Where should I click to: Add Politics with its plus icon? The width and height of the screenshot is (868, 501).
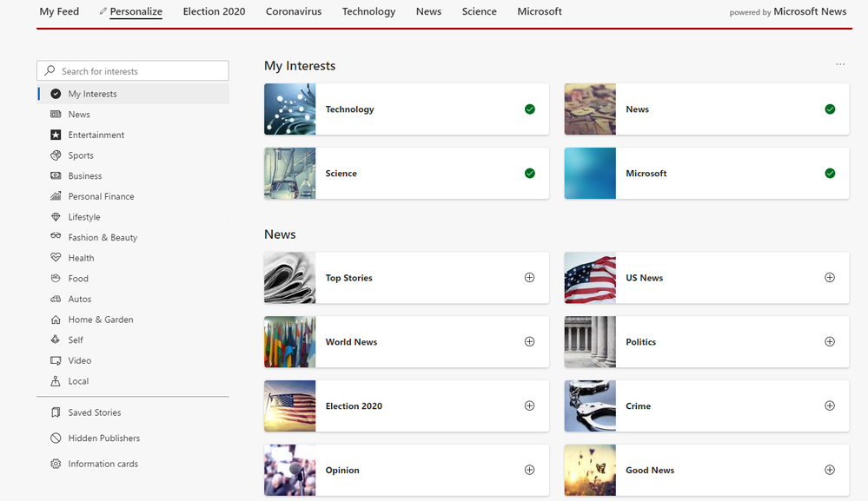pos(830,342)
